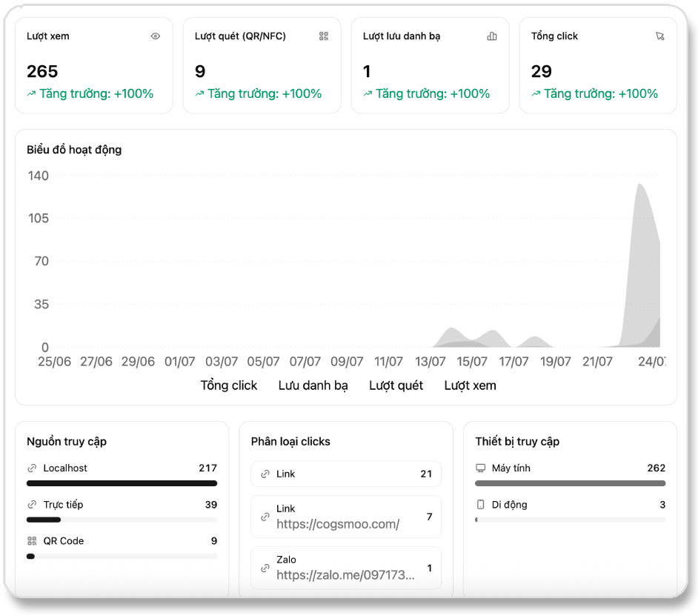Click the QR code icon on Lượt quét card
This screenshot has height=616, width=698.
point(324,36)
